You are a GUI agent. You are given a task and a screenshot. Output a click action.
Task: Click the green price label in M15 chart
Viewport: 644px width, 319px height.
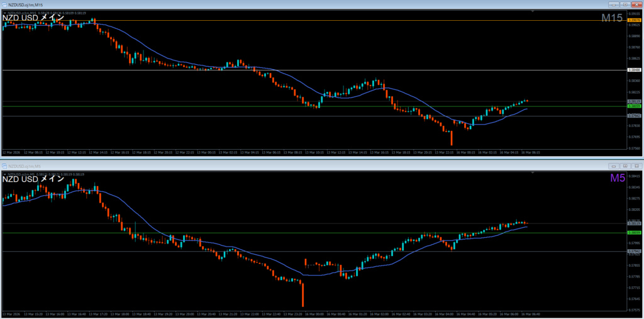(634, 106)
